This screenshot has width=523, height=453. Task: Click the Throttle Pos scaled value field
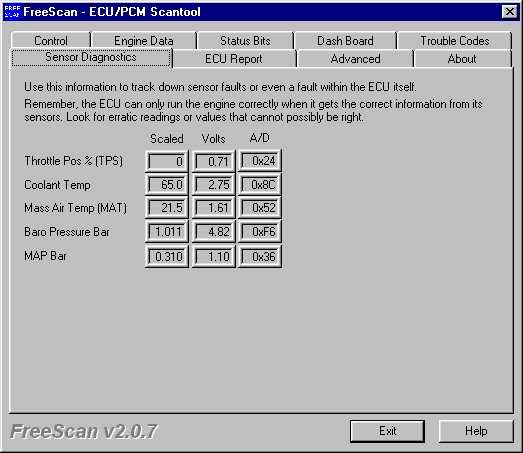tap(167, 161)
